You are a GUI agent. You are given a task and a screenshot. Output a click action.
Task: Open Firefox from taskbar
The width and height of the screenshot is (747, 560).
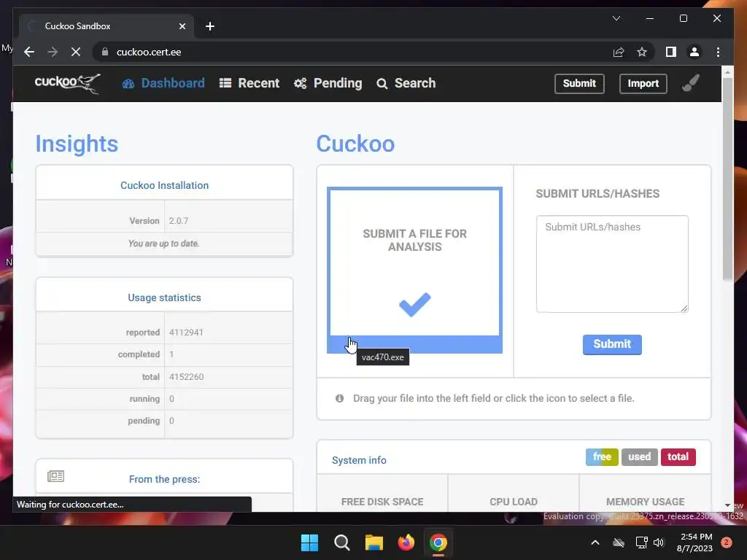[x=406, y=542]
